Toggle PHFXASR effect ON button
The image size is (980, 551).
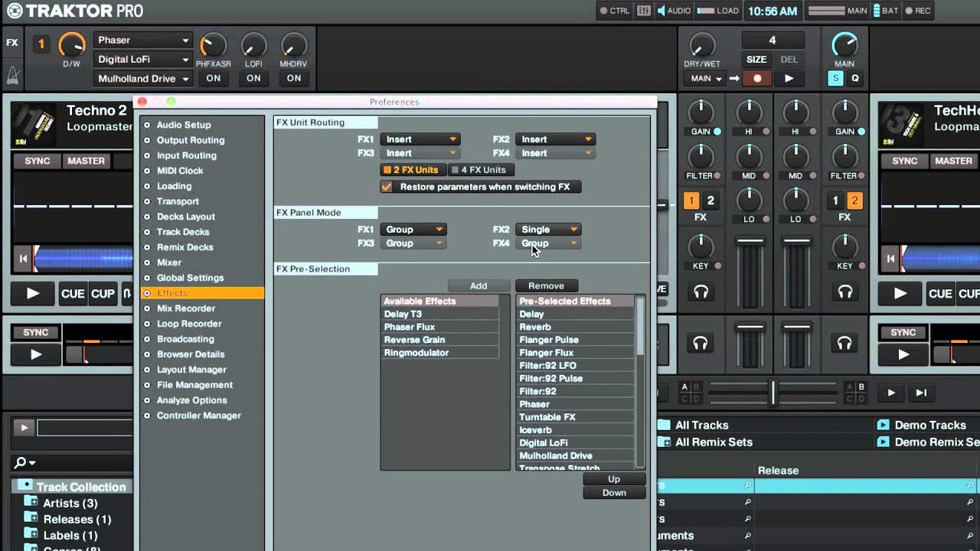point(214,78)
